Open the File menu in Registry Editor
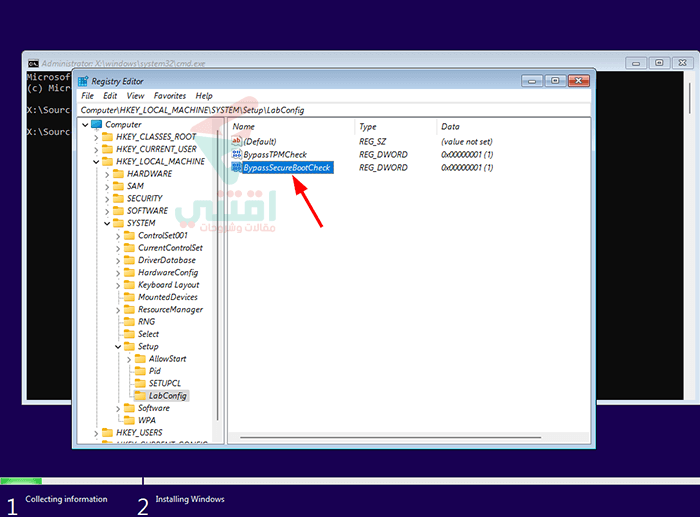This screenshot has height=517, width=700. pyautogui.click(x=88, y=96)
